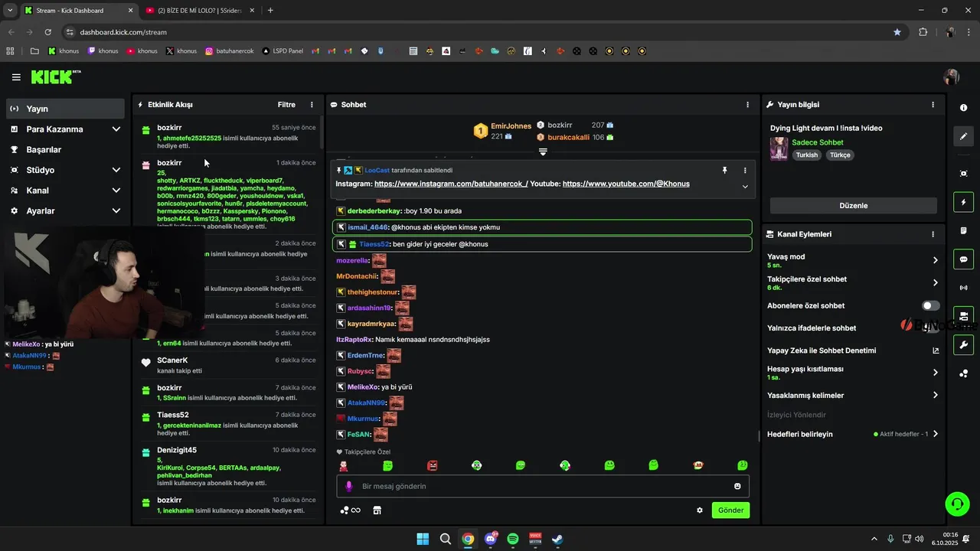Click the Filtre button in the activity feed
This screenshot has height=551, width=980.
tap(286, 105)
